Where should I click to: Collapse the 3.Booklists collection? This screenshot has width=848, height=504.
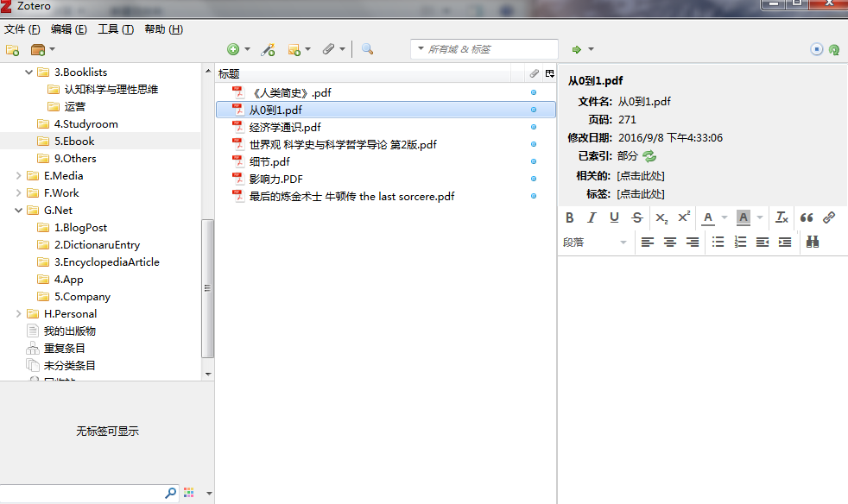[28, 72]
